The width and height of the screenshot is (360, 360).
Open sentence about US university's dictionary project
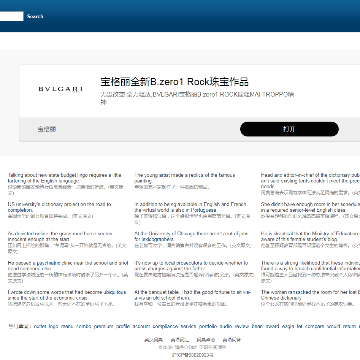pyautogui.click(x=60, y=207)
